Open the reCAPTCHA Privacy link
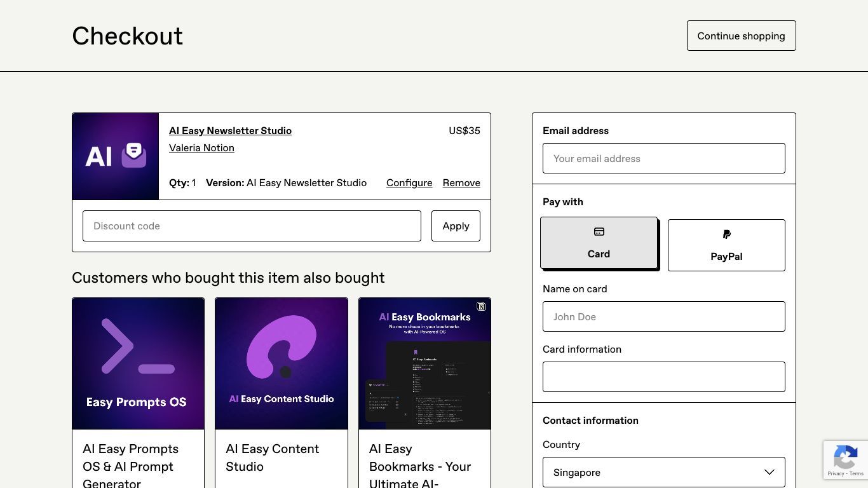This screenshot has height=488, width=868. 836,474
